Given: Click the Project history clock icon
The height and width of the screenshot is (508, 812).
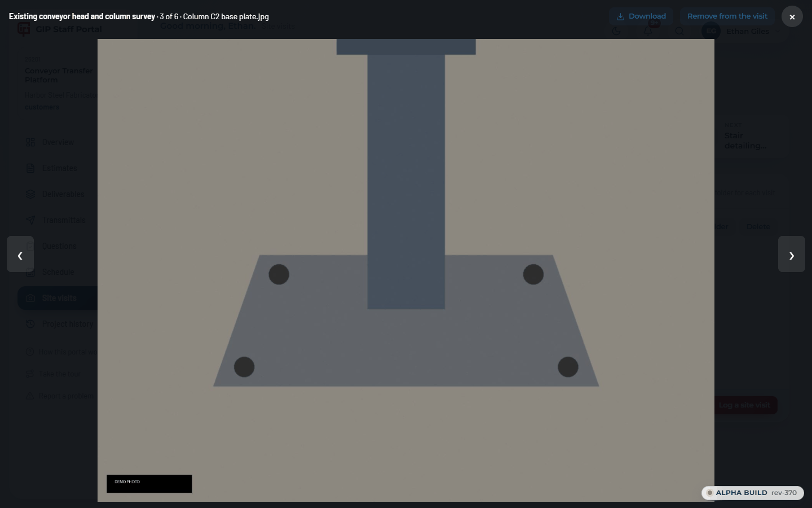Looking at the screenshot, I should [x=30, y=324].
